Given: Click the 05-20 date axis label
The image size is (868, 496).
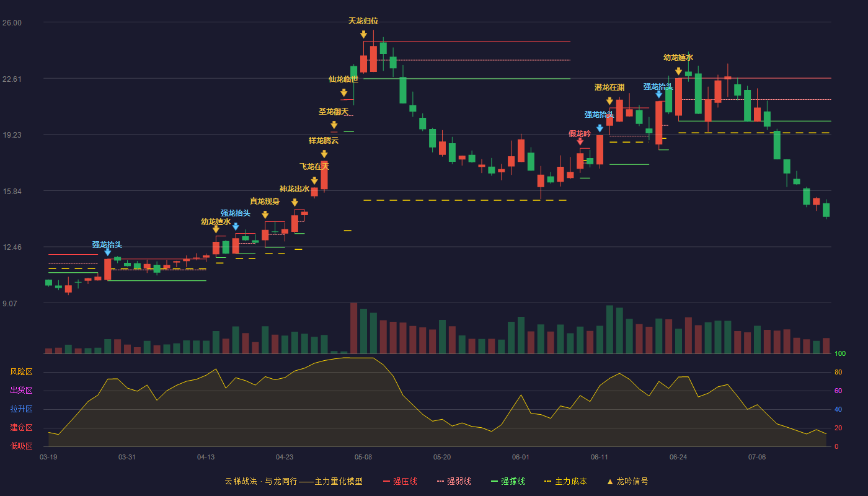Looking at the screenshot, I should (442, 457).
